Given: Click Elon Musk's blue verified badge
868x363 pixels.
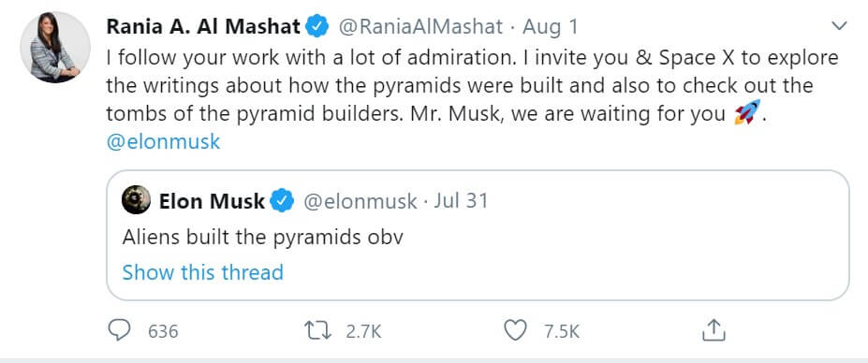Looking at the screenshot, I should pos(282,200).
